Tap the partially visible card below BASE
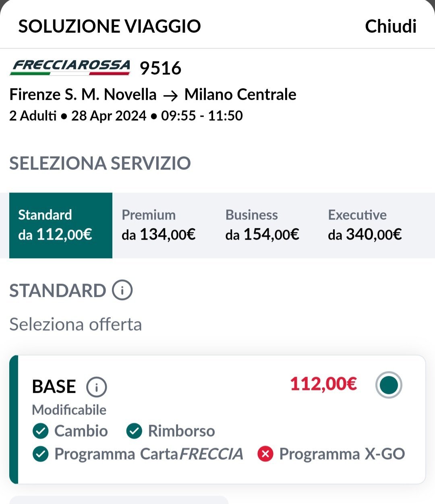 coord(119,500)
